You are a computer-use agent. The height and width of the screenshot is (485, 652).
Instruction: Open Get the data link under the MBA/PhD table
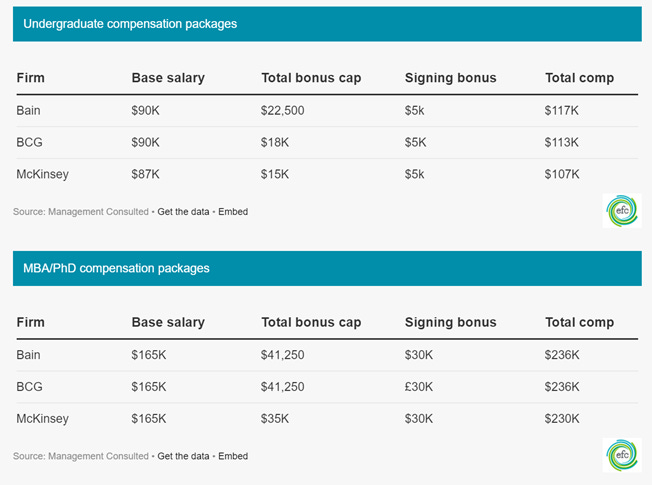[x=183, y=456]
